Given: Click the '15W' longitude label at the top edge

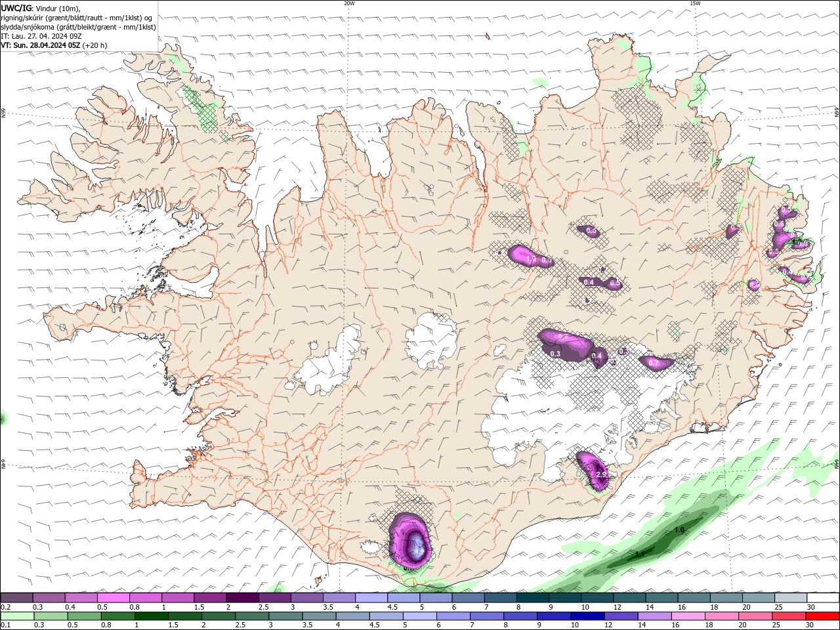Looking at the screenshot, I should pyautogui.click(x=695, y=3).
